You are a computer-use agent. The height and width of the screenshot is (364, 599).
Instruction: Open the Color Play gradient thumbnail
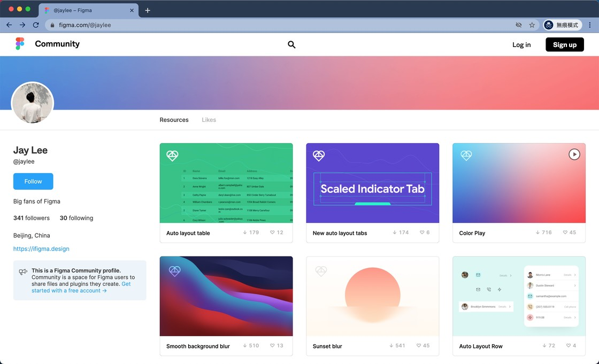click(x=519, y=183)
